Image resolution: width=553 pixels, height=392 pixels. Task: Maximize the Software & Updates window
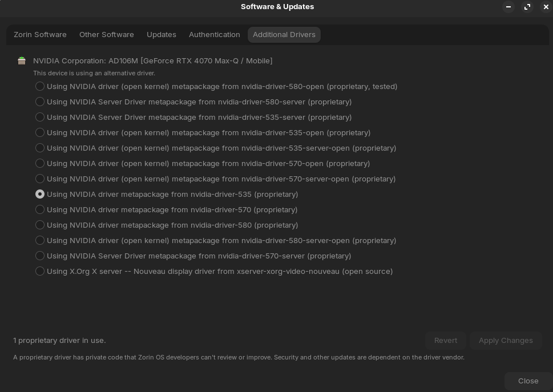point(527,7)
